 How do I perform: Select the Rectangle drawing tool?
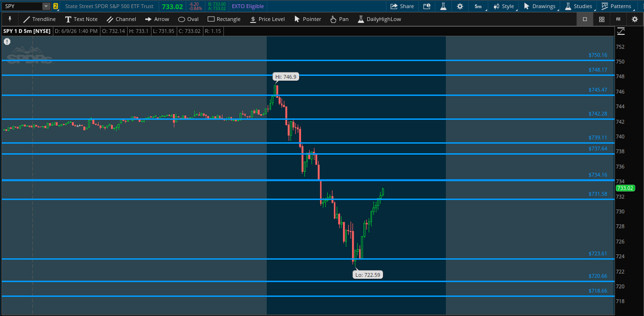(224, 19)
